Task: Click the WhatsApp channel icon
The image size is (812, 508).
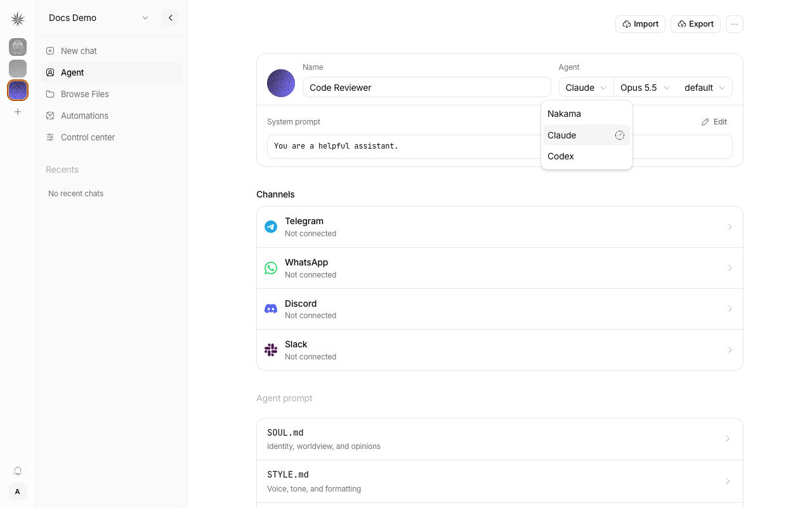Action: [x=271, y=268]
